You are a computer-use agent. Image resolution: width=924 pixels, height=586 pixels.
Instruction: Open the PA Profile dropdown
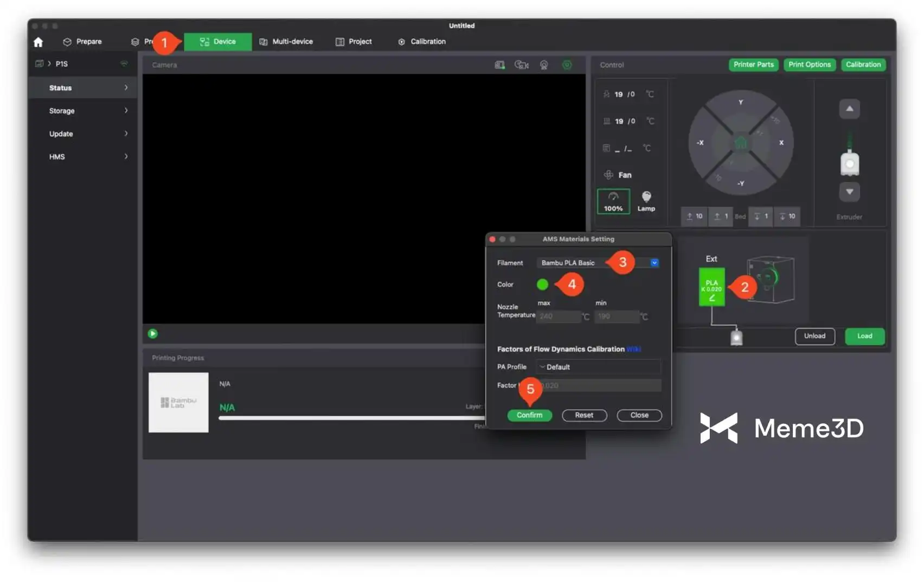pos(598,367)
